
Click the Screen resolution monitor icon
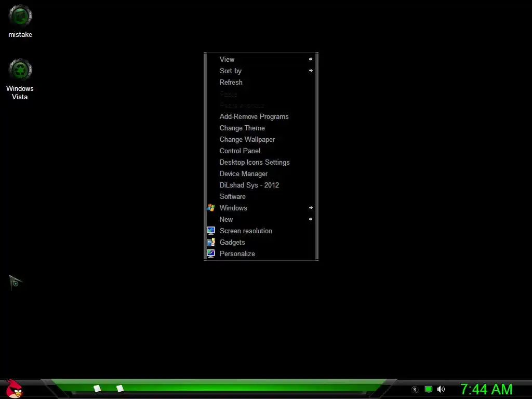pos(211,231)
